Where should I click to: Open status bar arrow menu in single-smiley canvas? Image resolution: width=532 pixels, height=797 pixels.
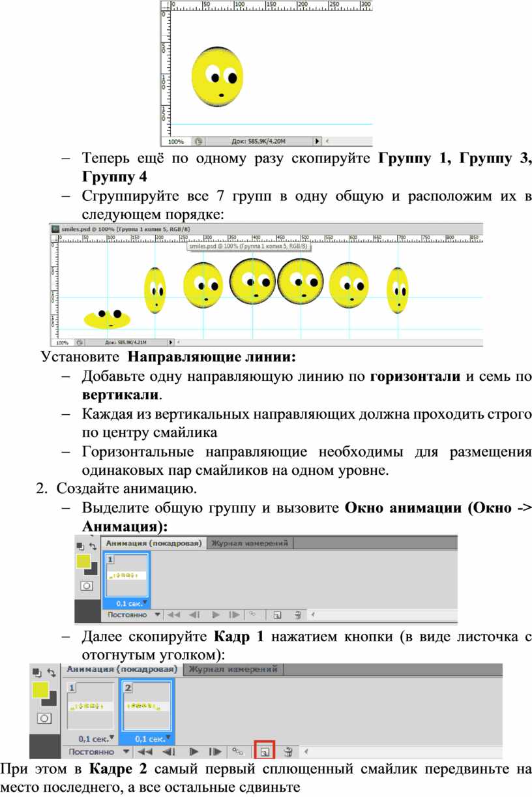tap(318, 141)
